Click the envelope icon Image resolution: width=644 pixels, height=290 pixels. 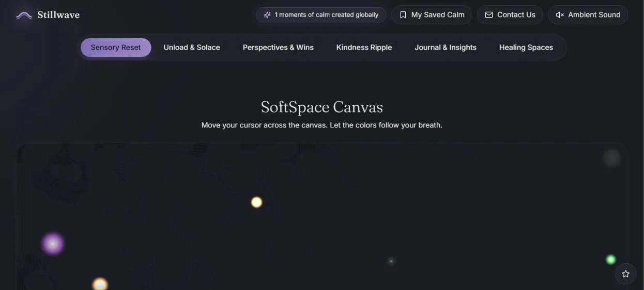(489, 15)
